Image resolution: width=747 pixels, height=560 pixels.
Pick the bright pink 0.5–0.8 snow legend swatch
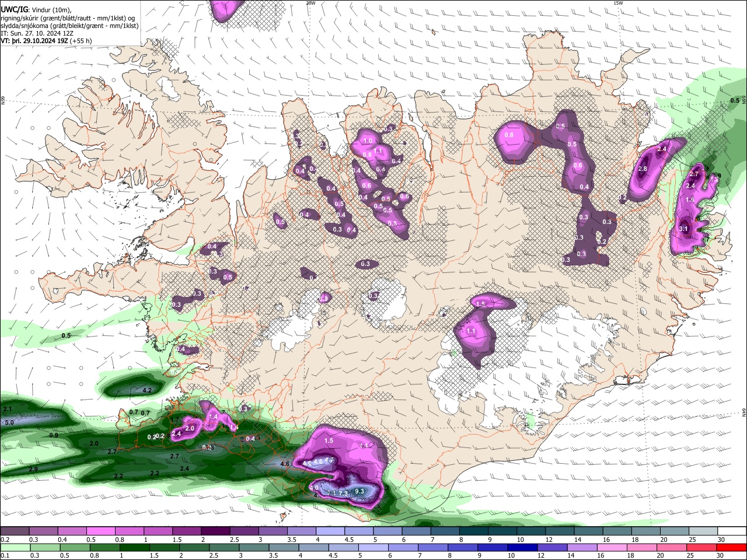coord(100,531)
